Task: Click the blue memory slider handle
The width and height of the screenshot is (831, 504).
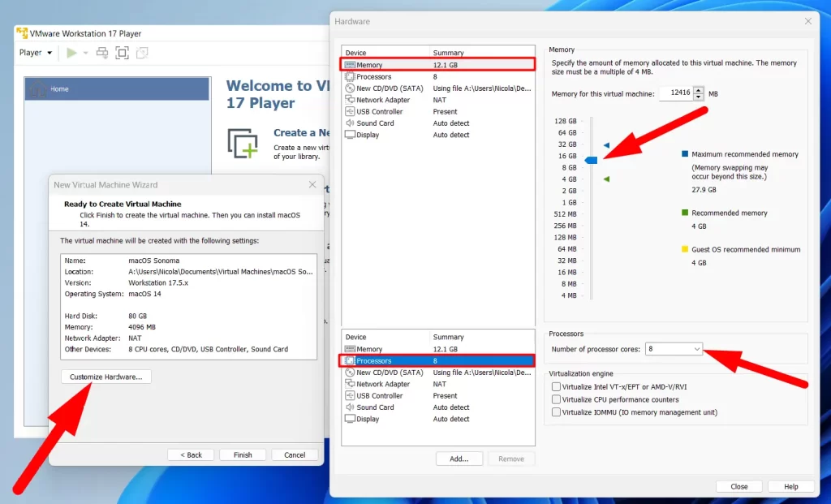Action: coord(591,160)
